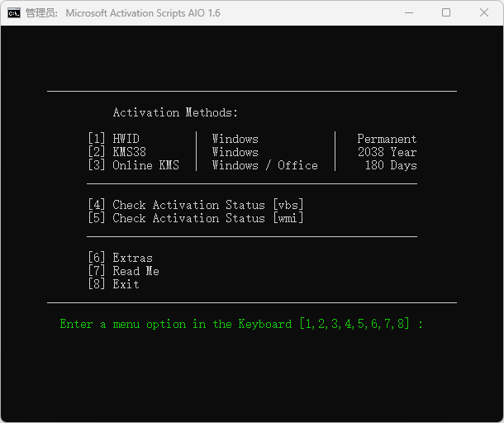
Task: Select the 'Activation Methods:' heading text
Action: click(x=175, y=112)
